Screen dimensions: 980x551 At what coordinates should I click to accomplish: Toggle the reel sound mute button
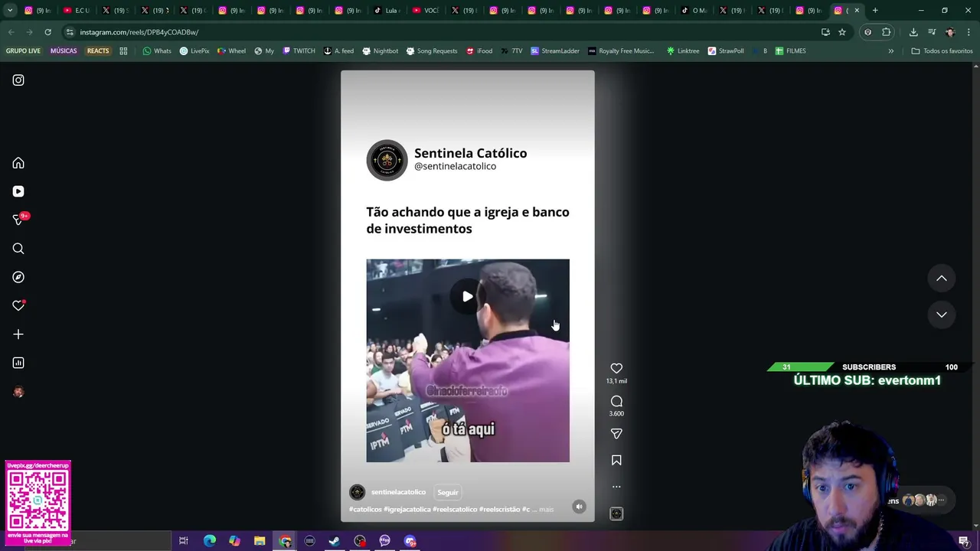click(579, 507)
